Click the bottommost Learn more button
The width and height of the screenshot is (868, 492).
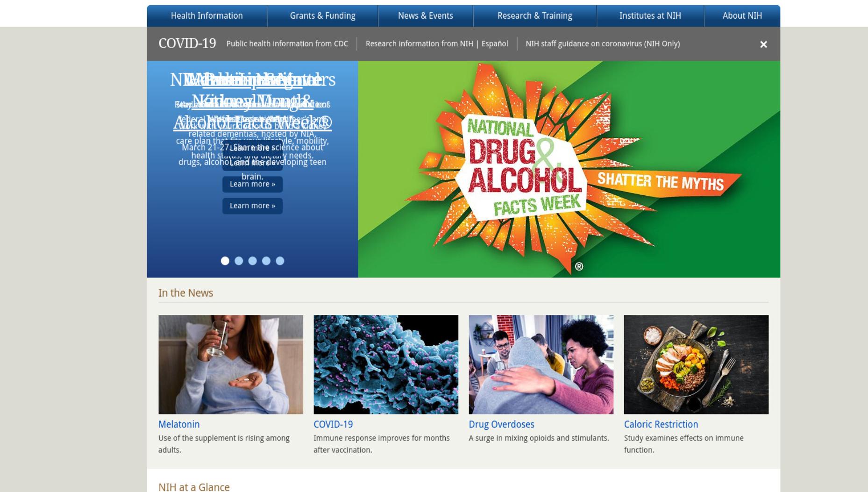point(252,206)
